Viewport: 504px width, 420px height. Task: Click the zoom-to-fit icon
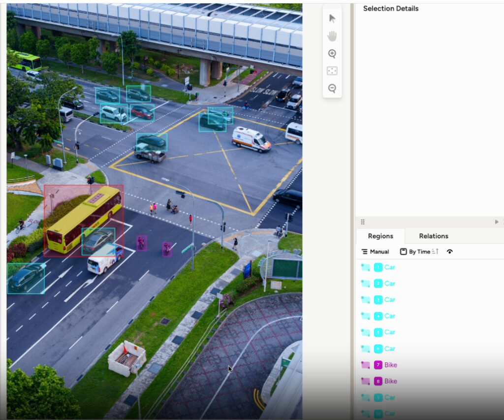332,71
